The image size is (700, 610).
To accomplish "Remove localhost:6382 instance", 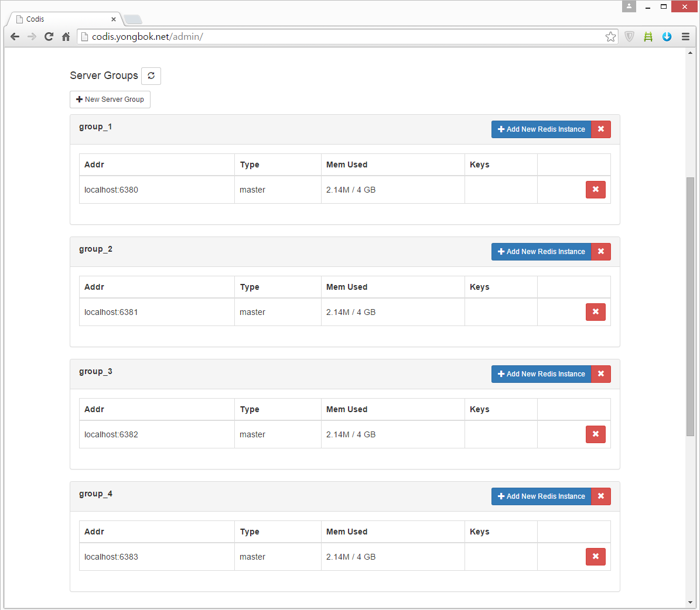I will (x=596, y=434).
